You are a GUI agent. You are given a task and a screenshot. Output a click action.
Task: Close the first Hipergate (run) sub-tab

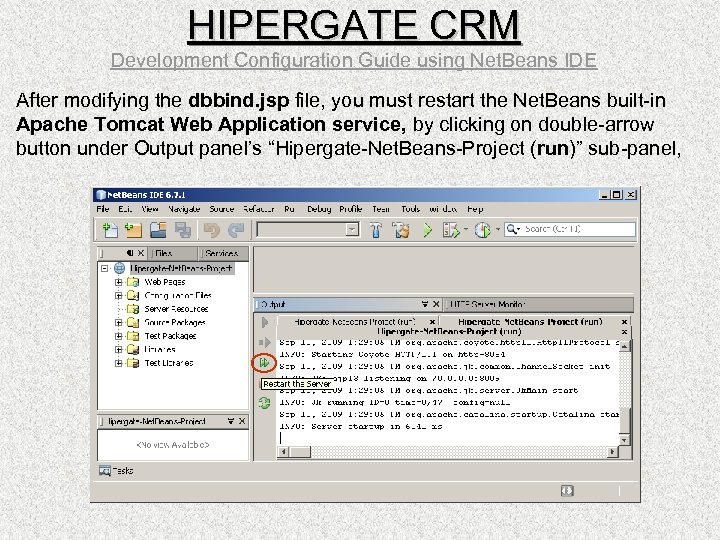coord(432,321)
